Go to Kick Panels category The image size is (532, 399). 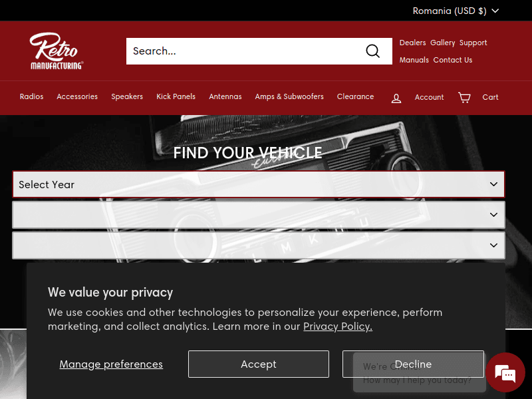coord(176,96)
